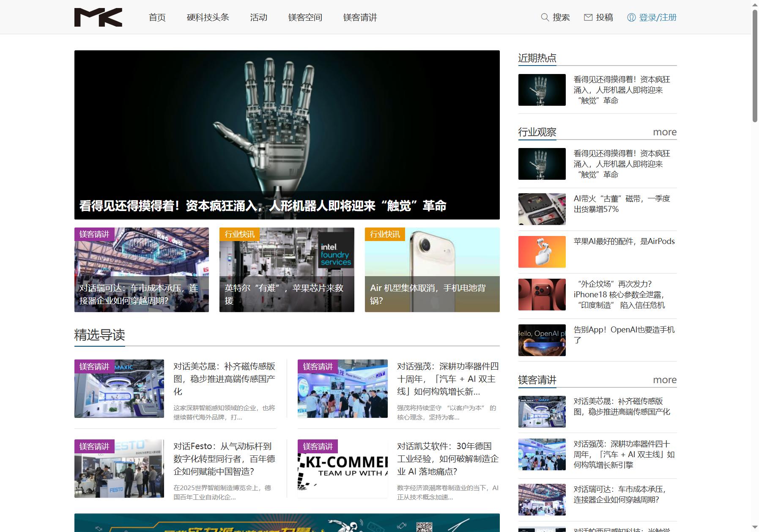Open the 镁客空间 menu item
The image size is (759, 532).
coord(305,17)
